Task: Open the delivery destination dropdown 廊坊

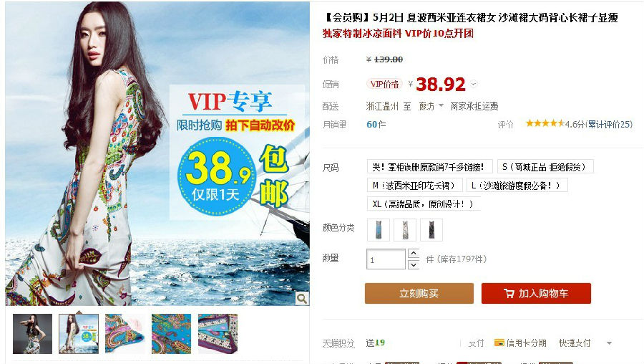Action: pyautogui.click(x=431, y=106)
